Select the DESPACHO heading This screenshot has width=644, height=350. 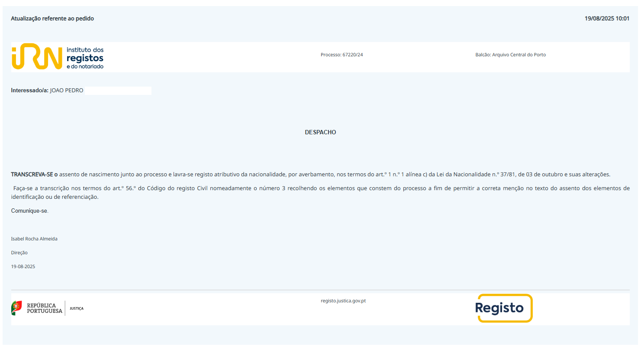tap(320, 132)
